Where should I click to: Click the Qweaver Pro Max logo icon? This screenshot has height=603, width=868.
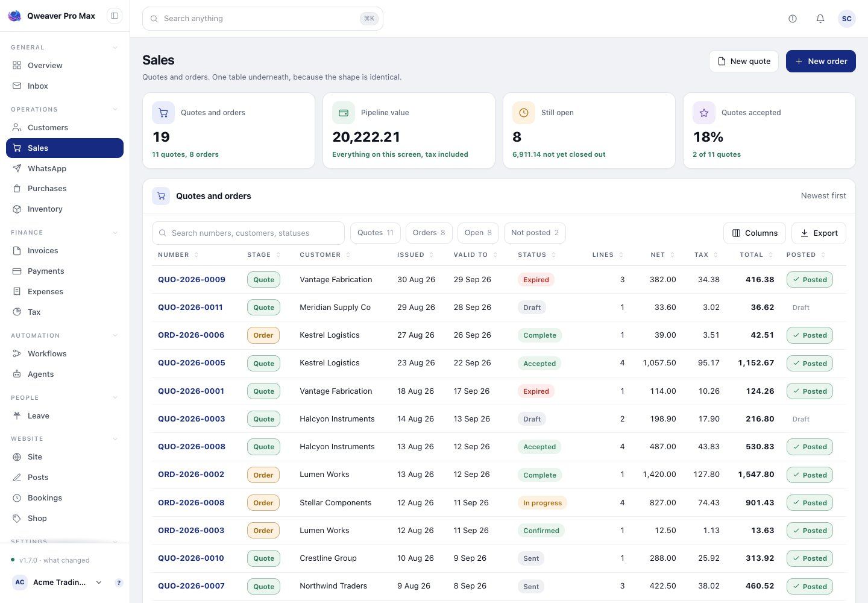coord(14,16)
